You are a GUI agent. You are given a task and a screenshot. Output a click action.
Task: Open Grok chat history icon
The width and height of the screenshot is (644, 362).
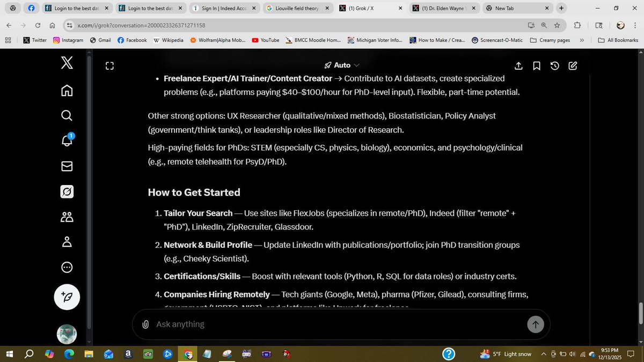coord(555,65)
